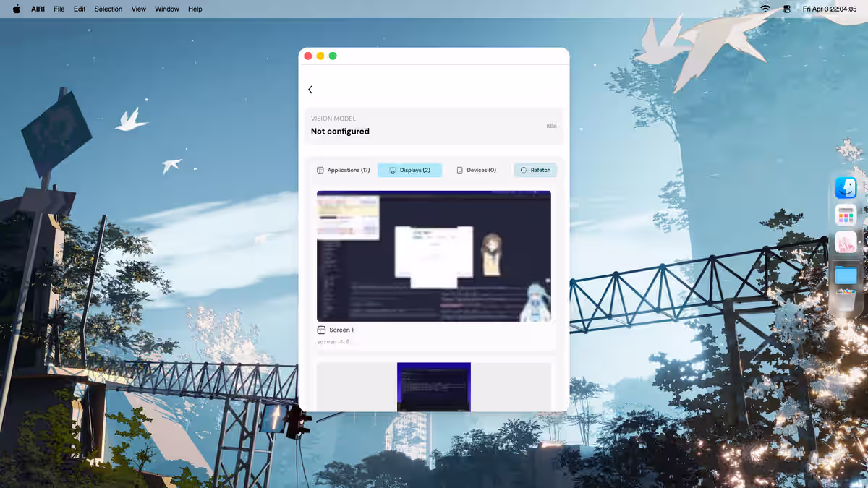The height and width of the screenshot is (488, 868).
Task: Open Launchpad apps grid from the dock
Action: [846, 215]
